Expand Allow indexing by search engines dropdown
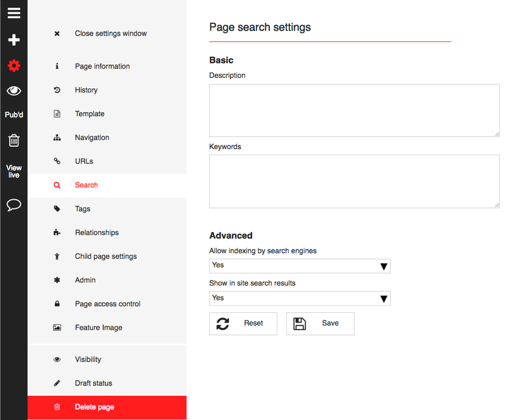 pos(300,266)
